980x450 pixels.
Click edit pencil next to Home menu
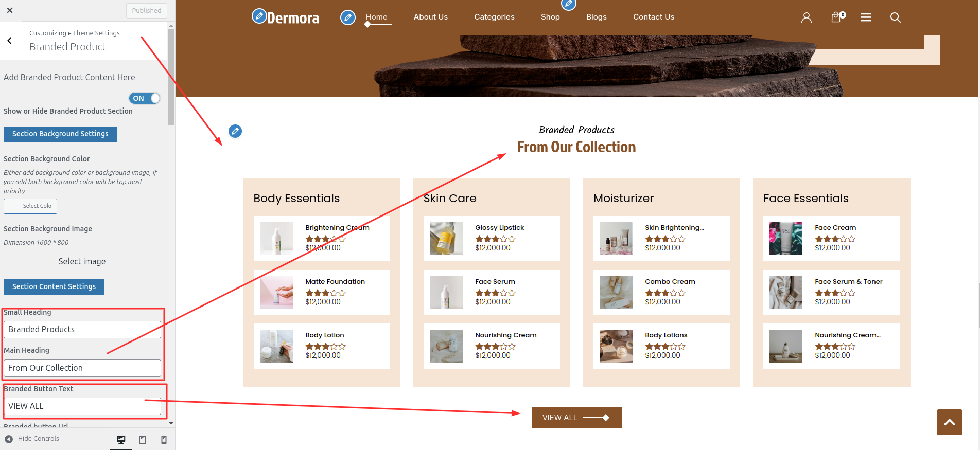click(x=348, y=17)
